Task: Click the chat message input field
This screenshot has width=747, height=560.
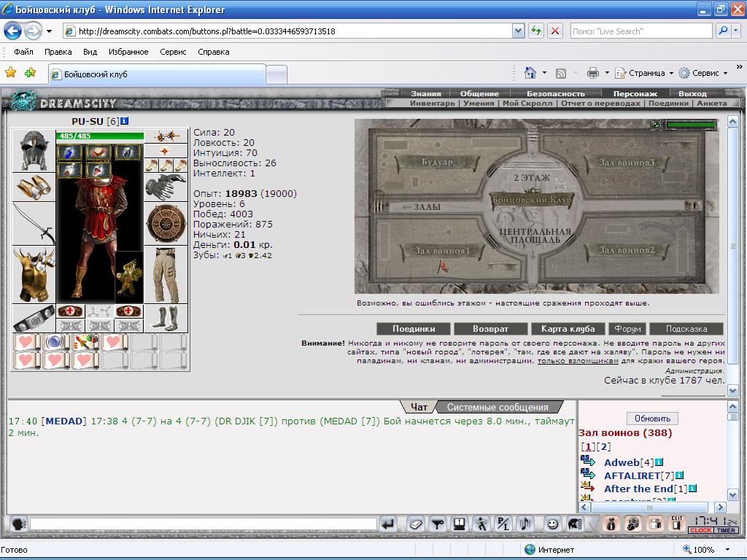Action: click(x=204, y=524)
